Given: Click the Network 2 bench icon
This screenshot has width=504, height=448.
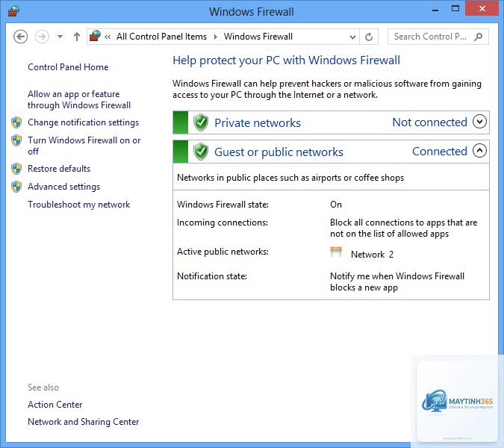Looking at the screenshot, I should click(x=336, y=252).
